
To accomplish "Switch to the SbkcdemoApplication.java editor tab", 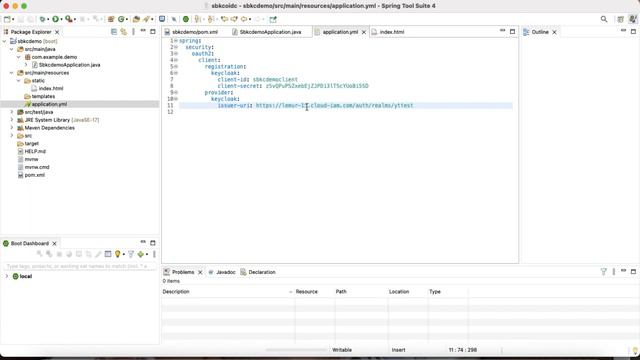I will click(270, 32).
